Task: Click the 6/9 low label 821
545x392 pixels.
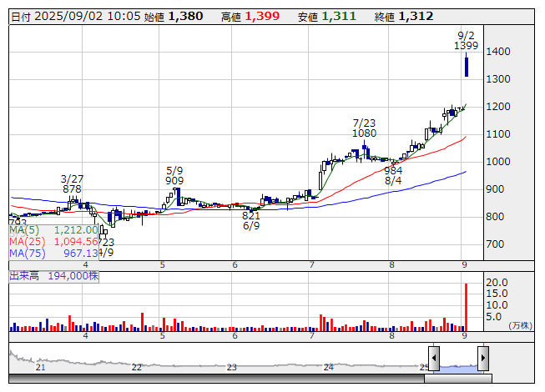Action: (x=251, y=215)
